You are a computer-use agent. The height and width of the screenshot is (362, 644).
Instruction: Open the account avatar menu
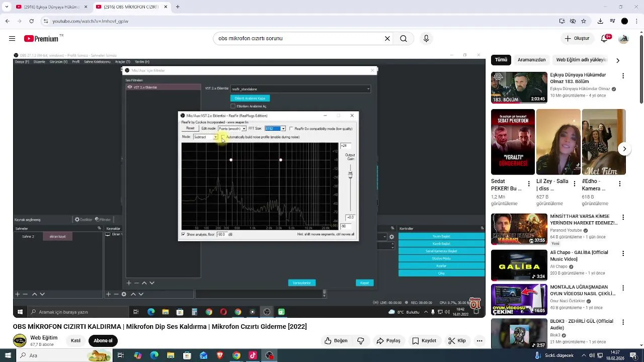pos(624,39)
